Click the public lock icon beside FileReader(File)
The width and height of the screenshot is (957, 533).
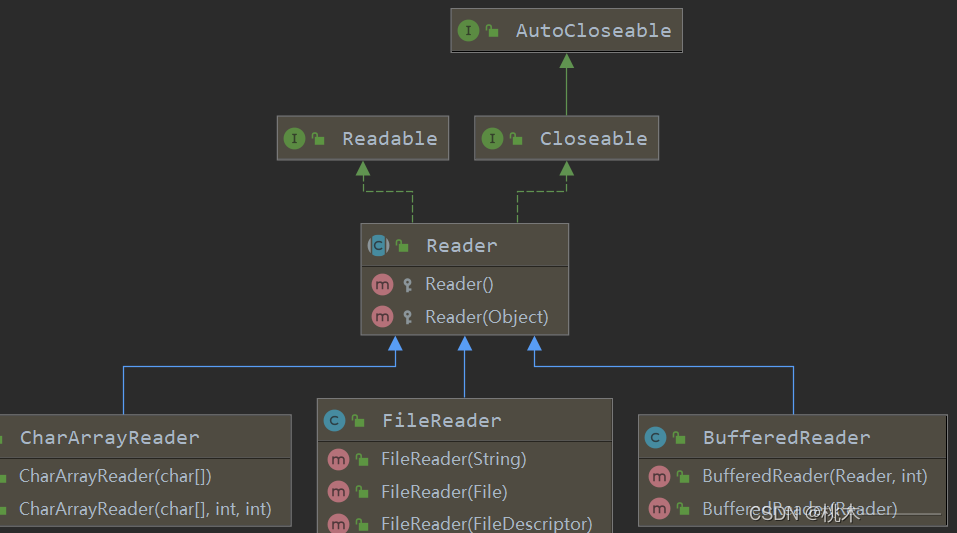coord(362,491)
